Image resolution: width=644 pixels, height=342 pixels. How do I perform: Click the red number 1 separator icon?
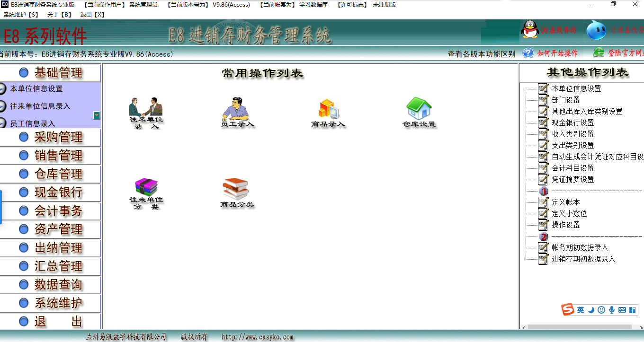click(x=544, y=191)
